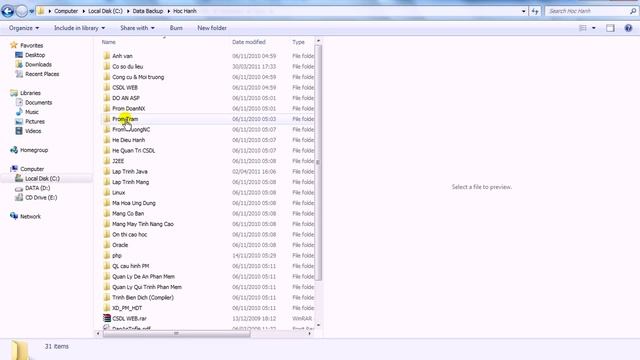
Task: Sort by Type column header
Action: coord(298,42)
